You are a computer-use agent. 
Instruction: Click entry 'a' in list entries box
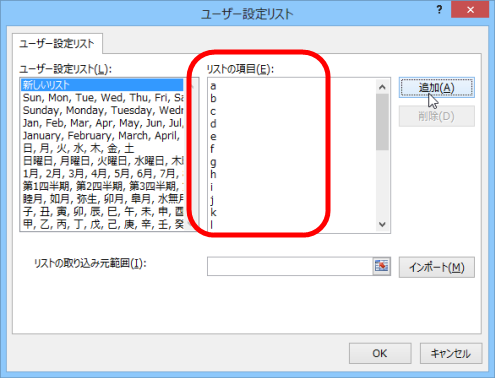[x=213, y=86]
